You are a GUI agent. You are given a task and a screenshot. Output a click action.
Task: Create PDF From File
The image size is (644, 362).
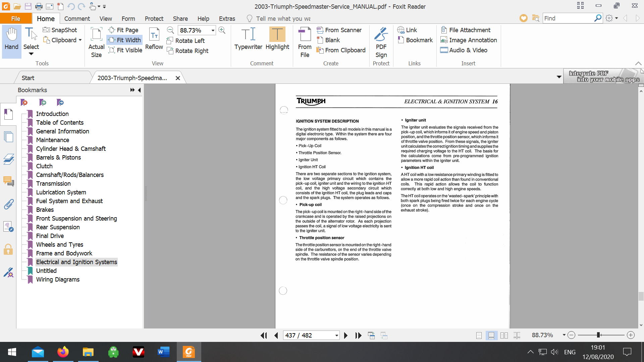[x=305, y=42]
